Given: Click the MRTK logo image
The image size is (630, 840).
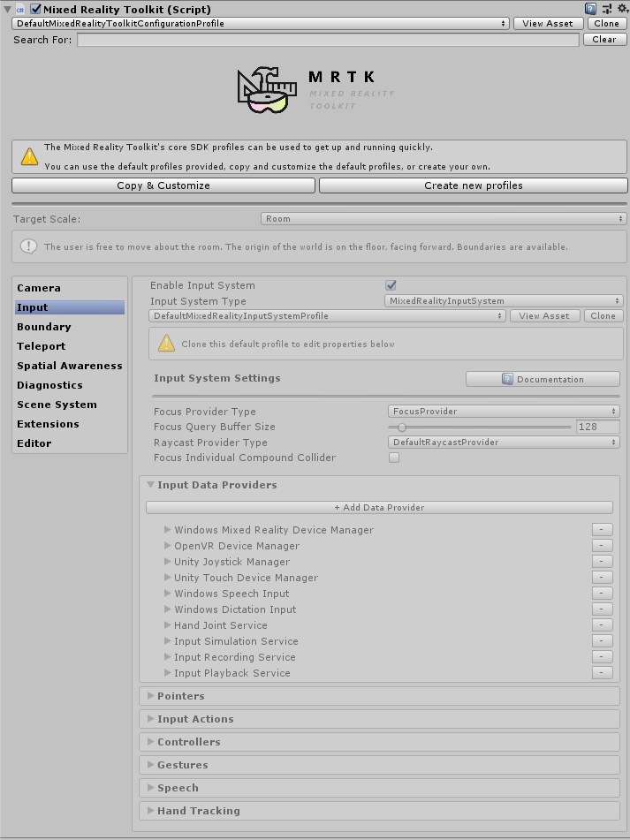Looking at the screenshot, I should (264, 91).
